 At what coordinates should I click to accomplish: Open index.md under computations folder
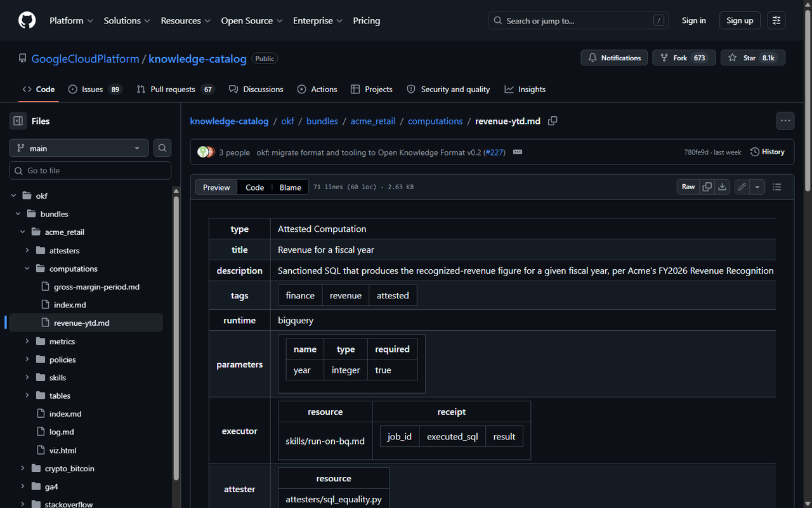coord(70,305)
